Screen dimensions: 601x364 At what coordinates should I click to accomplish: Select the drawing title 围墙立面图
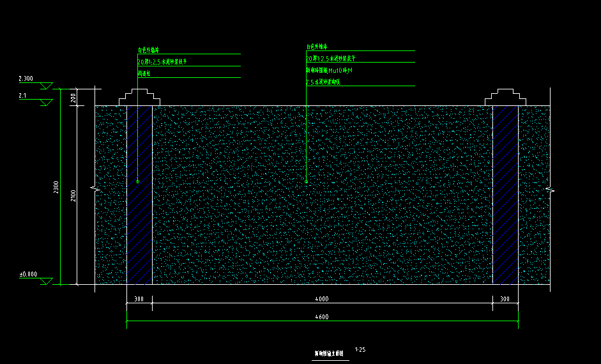pos(330,354)
